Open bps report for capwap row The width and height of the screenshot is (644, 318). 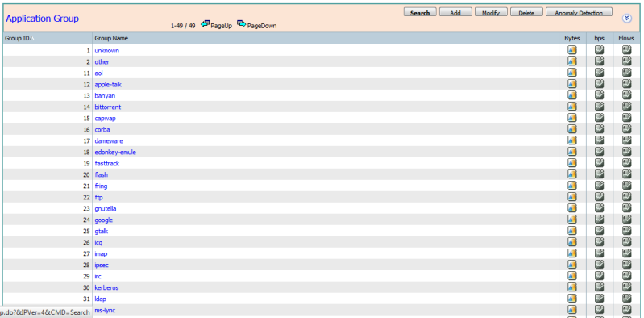tap(599, 118)
